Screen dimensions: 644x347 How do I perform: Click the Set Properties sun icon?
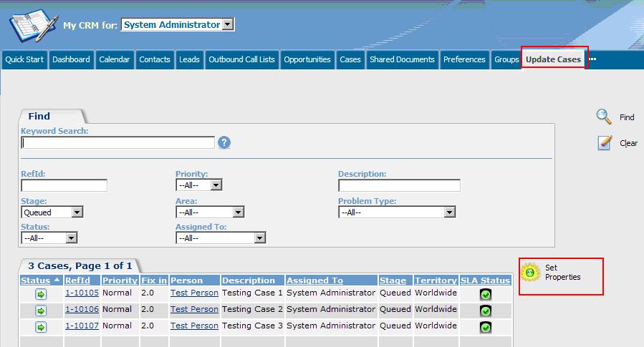530,272
